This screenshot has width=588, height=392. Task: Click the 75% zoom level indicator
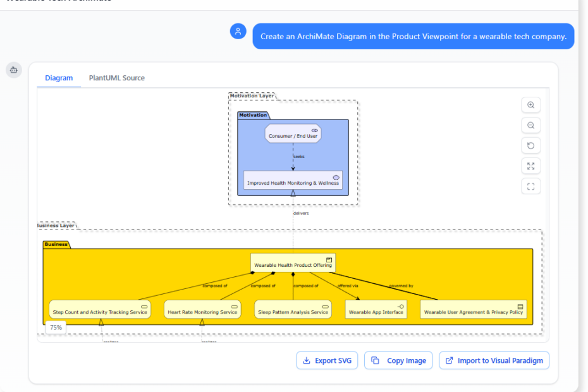(x=56, y=328)
